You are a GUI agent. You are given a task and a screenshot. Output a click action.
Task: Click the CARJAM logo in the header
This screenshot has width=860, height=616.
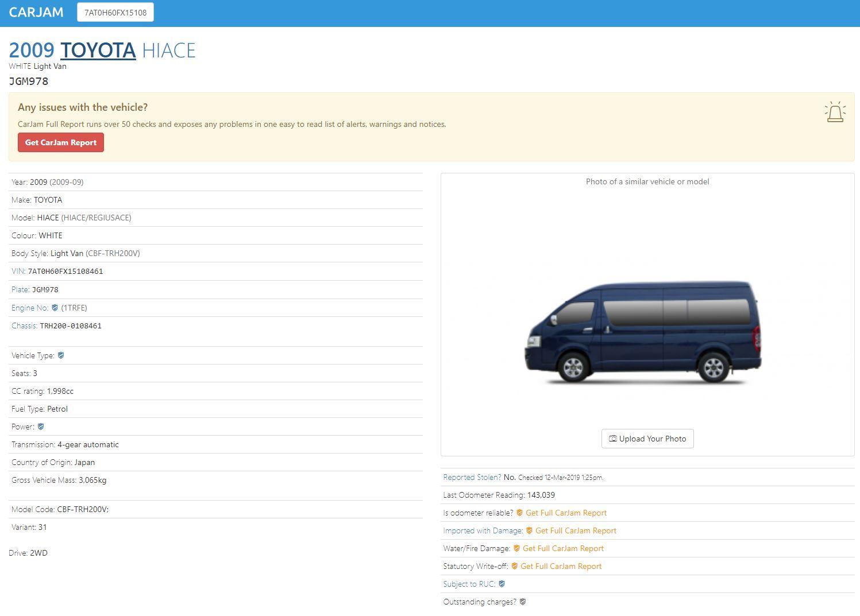pyautogui.click(x=36, y=12)
